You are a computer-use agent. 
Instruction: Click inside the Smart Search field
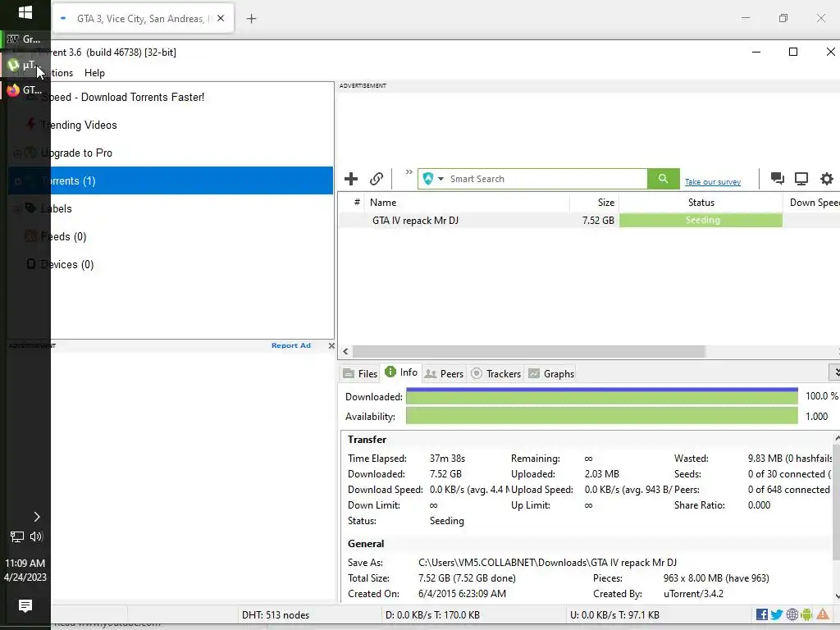point(546,179)
